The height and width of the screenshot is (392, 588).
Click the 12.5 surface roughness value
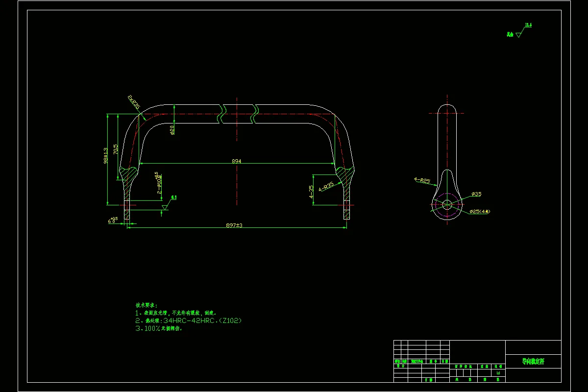coord(528,24)
